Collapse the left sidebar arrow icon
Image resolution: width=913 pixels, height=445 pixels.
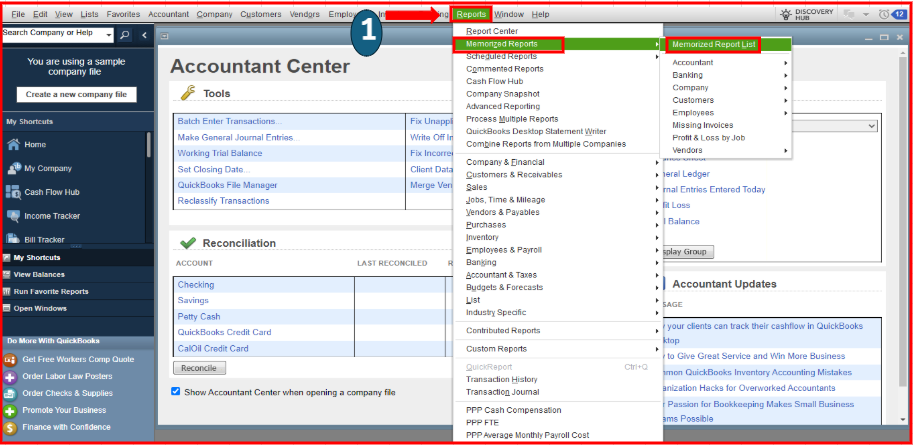[x=144, y=35]
